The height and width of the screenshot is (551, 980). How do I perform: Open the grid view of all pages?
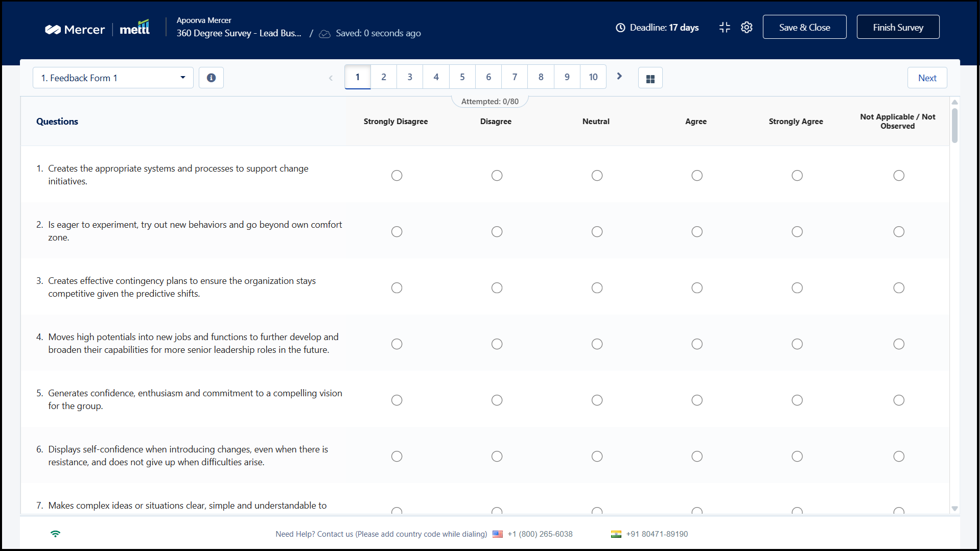pyautogui.click(x=650, y=78)
